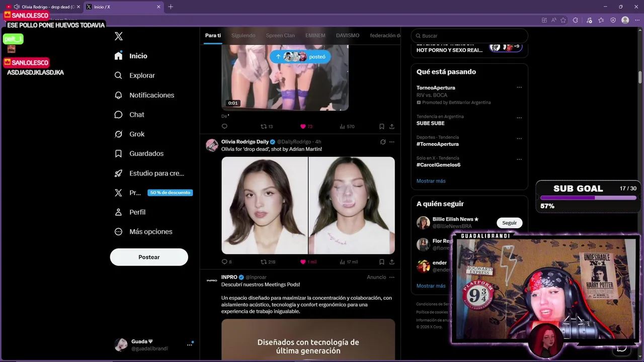The width and height of the screenshot is (644, 362).
Task: Click Mostrar más under A quién seguir
Action: pyautogui.click(x=431, y=286)
